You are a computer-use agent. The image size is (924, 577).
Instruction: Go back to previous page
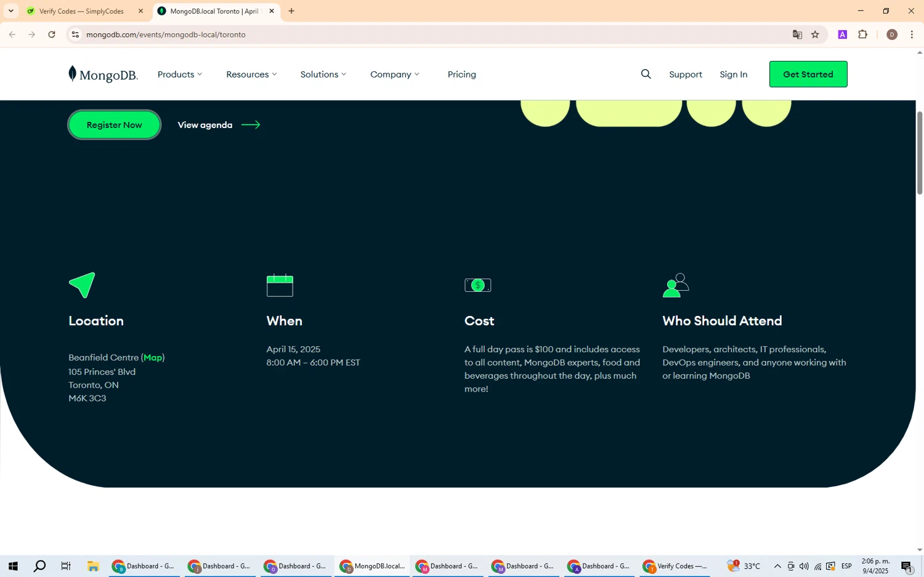(x=12, y=34)
